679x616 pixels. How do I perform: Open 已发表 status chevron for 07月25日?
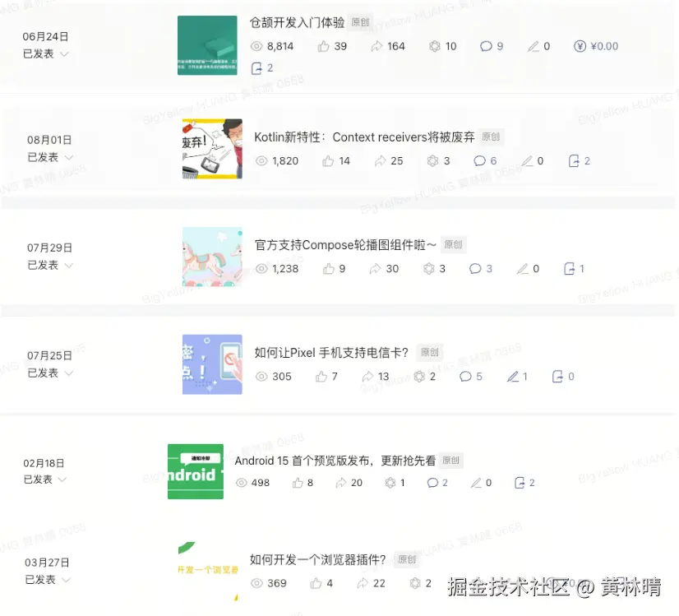click(x=69, y=373)
